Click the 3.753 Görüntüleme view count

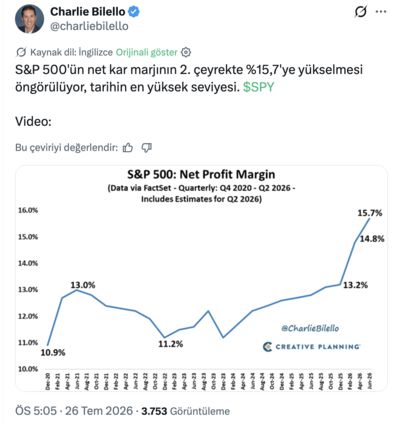186,411
